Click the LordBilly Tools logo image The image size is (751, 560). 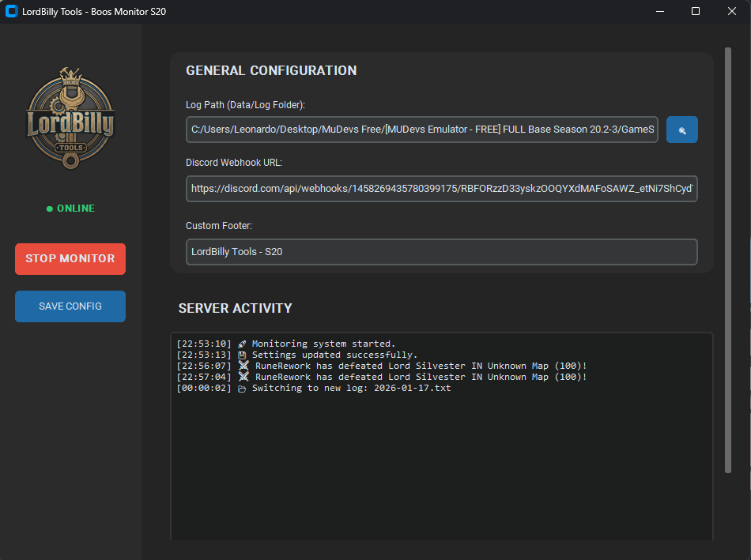70,117
